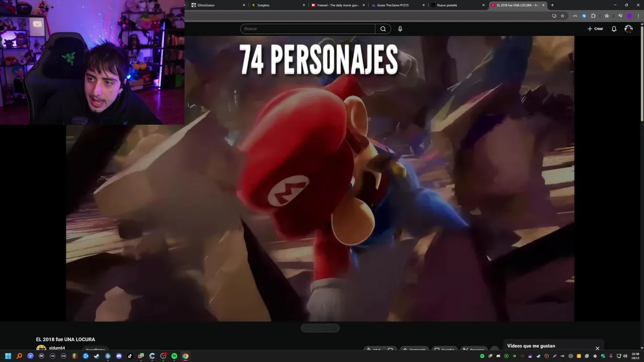The image size is (644, 362).
Task: Open the Chrome three-dot menu
Action: [x=638, y=16]
